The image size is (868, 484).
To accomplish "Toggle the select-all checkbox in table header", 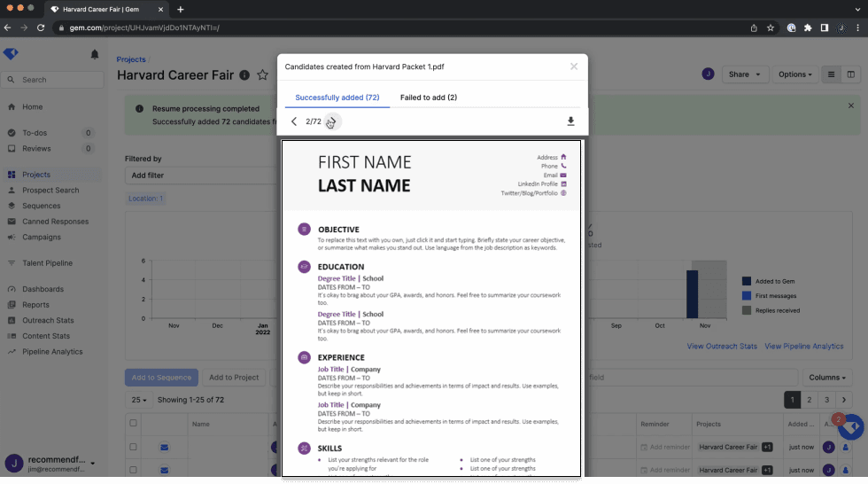I will tap(134, 424).
